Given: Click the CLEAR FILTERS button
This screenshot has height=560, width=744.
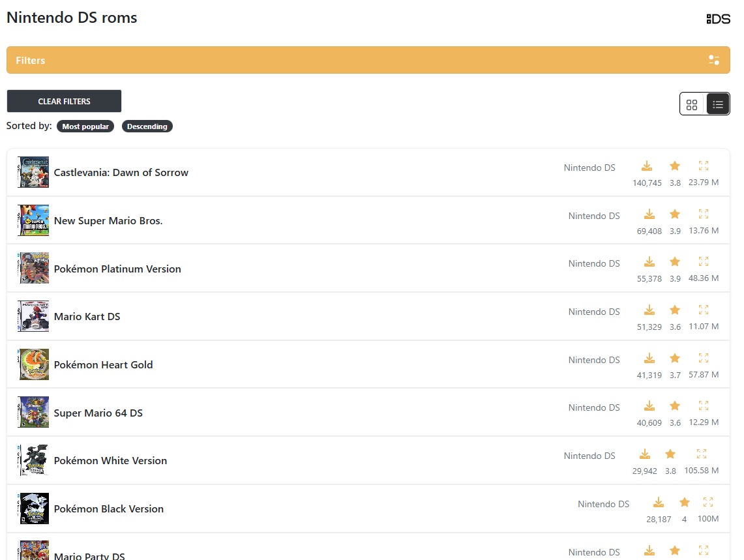Looking at the screenshot, I should pos(64,101).
